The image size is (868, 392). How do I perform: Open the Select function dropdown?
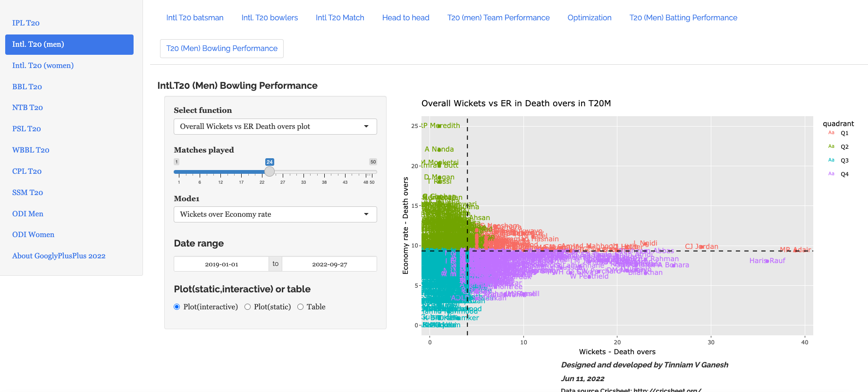275,127
